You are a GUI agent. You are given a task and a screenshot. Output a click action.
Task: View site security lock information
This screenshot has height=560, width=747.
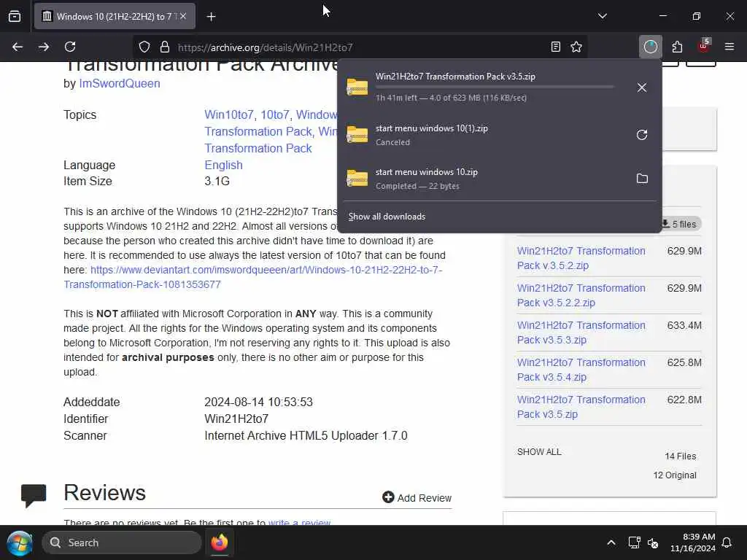click(165, 47)
